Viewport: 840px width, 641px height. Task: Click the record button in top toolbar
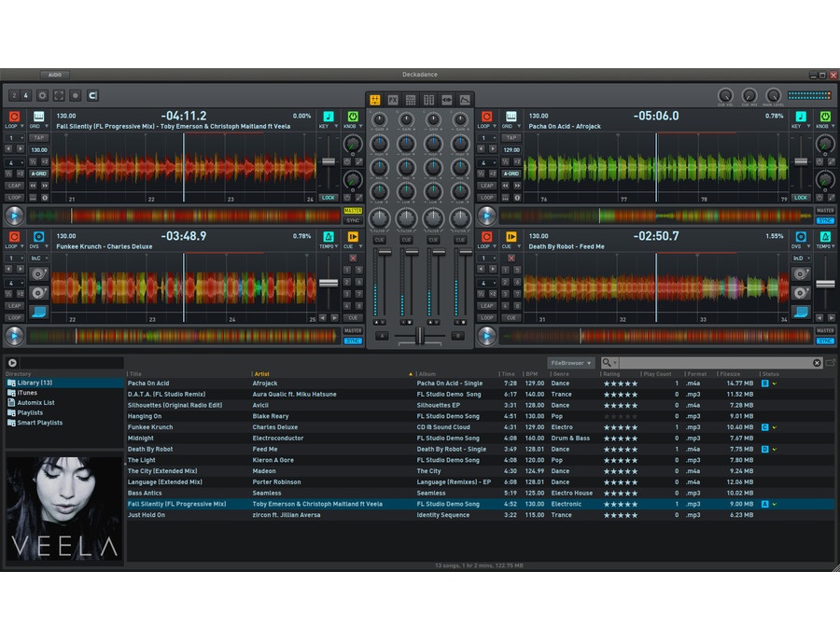[x=76, y=95]
